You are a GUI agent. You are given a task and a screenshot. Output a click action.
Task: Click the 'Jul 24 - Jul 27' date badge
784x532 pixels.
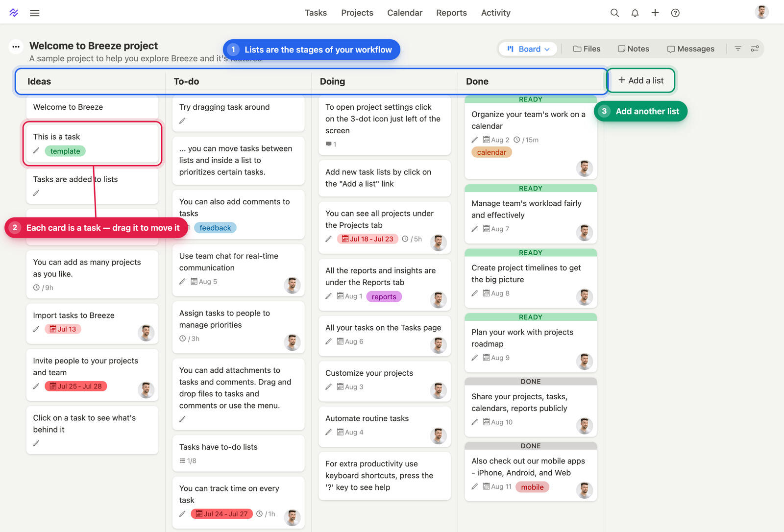pyautogui.click(x=221, y=514)
